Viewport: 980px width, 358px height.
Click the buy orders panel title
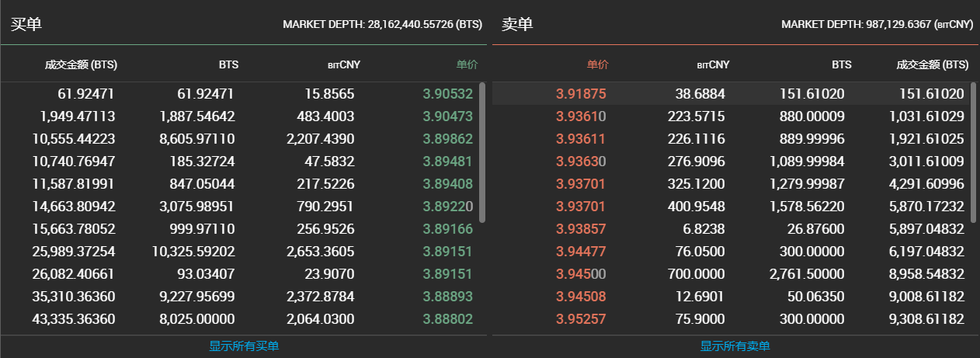(26, 24)
